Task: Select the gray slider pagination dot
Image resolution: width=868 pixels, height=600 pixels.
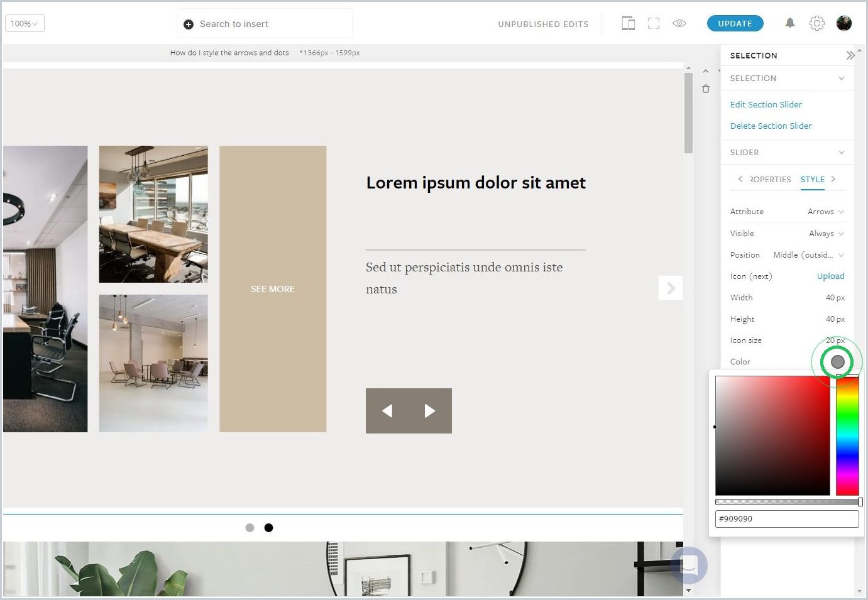Action: [x=250, y=528]
